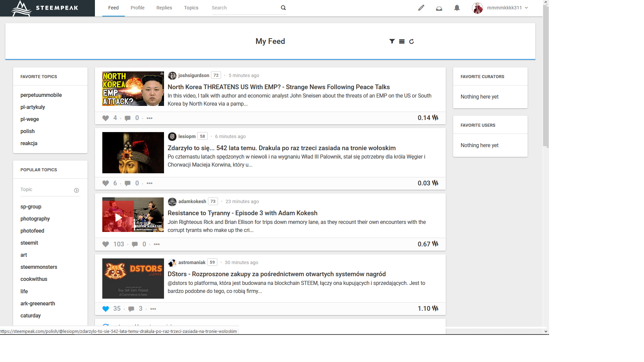Open popular topic steemmonsters
Screen dimensions: 644x362
(39, 267)
